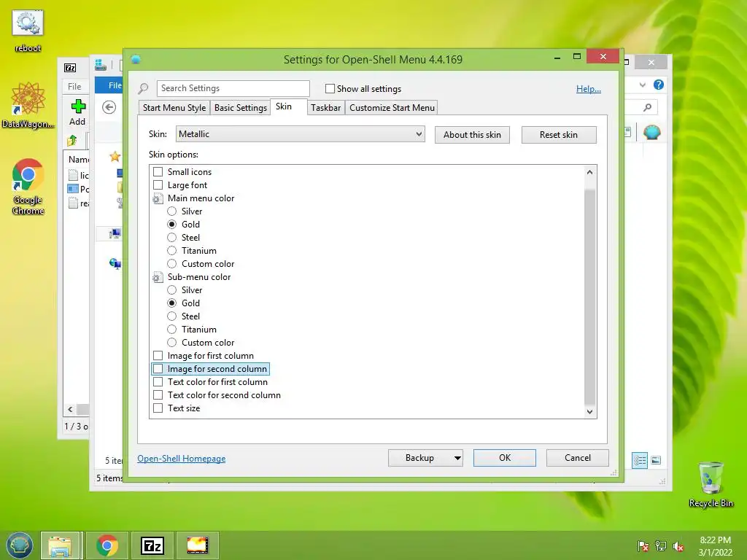The image size is (747, 560).
Task: Click the Favorites star in File Explorer
Action: (x=115, y=156)
